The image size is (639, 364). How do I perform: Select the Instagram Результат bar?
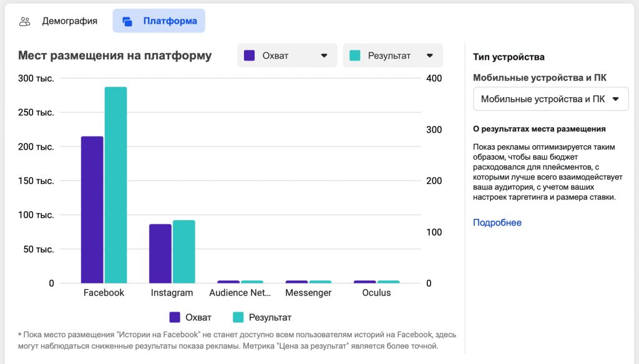183,251
